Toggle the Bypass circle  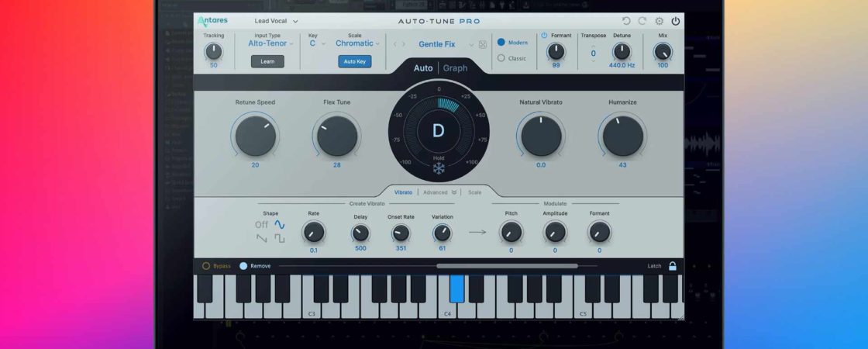(x=206, y=266)
